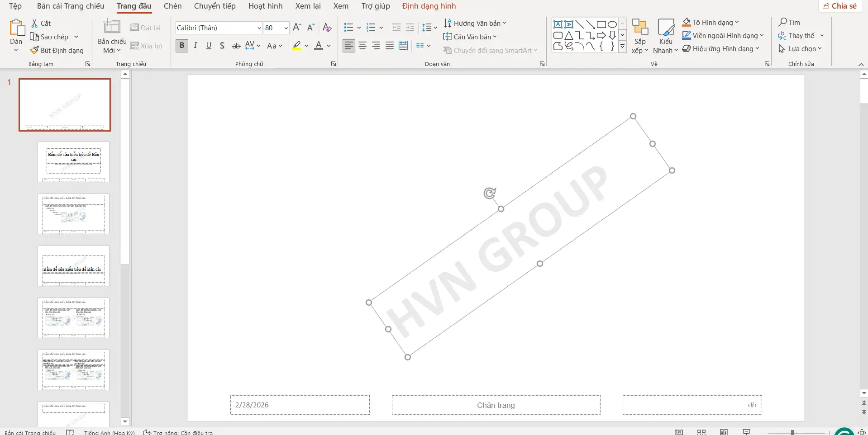The height and width of the screenshot is (435, 868).
Task: Open the Định dạng hình tab
Action: (429, 6)
